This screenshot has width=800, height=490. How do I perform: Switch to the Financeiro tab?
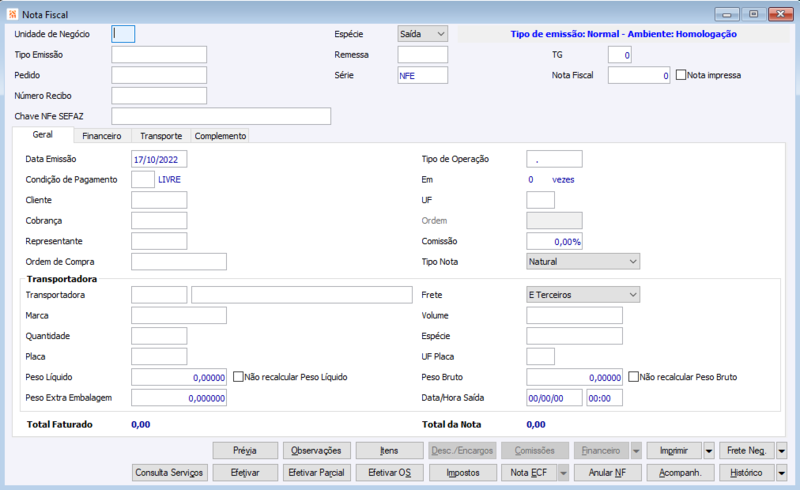click(102, 136)
